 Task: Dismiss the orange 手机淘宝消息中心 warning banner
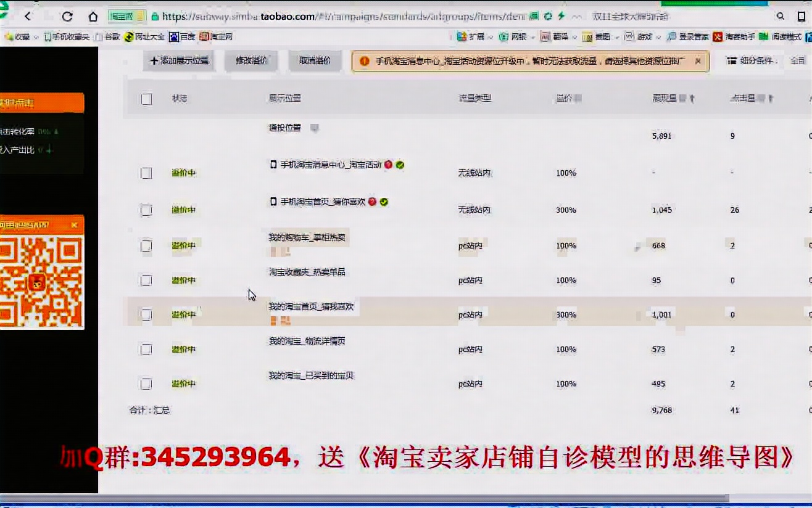click(698, 61)
